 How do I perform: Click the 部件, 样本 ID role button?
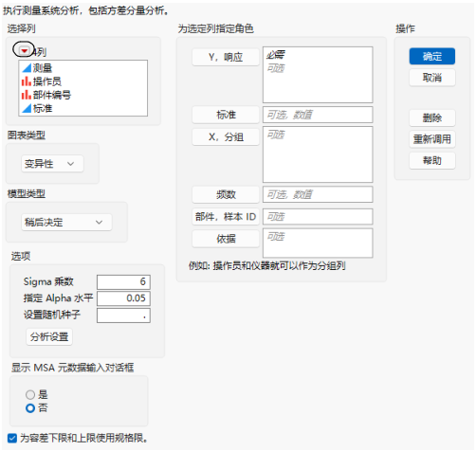click(x=226, y=217)
